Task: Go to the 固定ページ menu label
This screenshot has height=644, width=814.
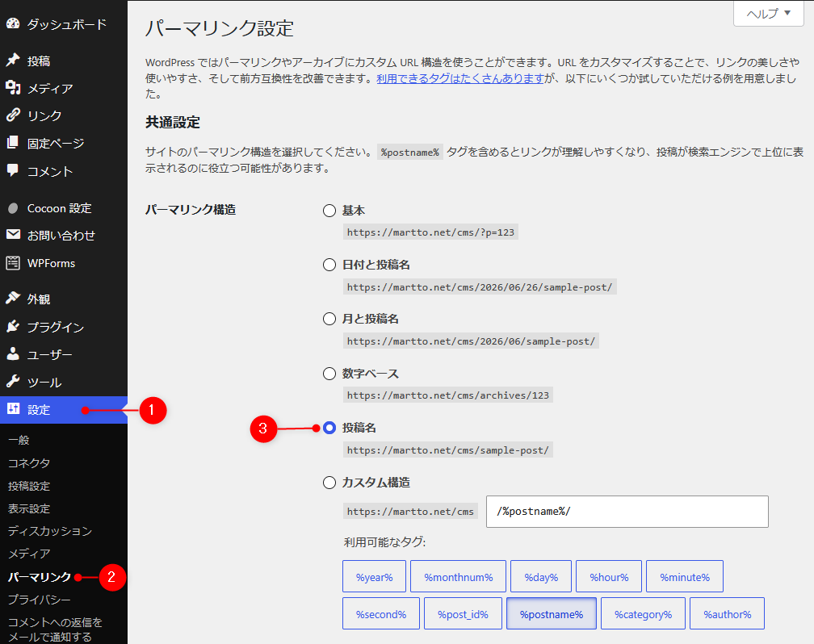Action: (x=56, y=143)
